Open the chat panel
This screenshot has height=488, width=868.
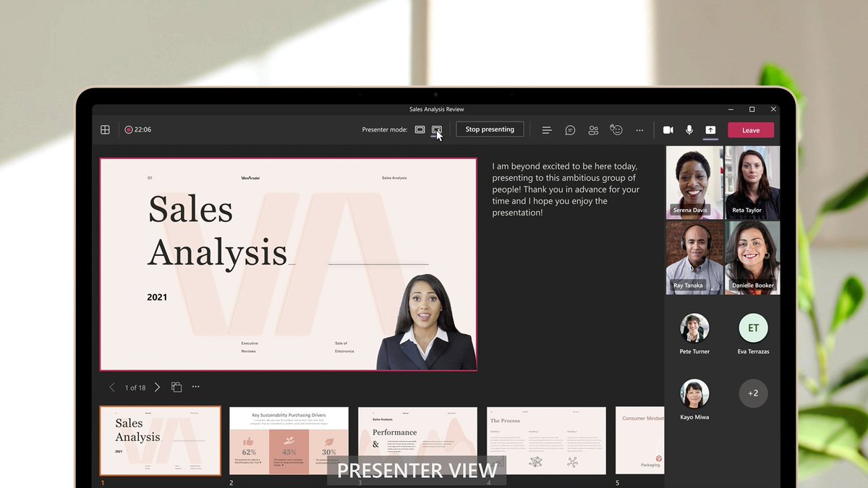(x=570, y=129)
